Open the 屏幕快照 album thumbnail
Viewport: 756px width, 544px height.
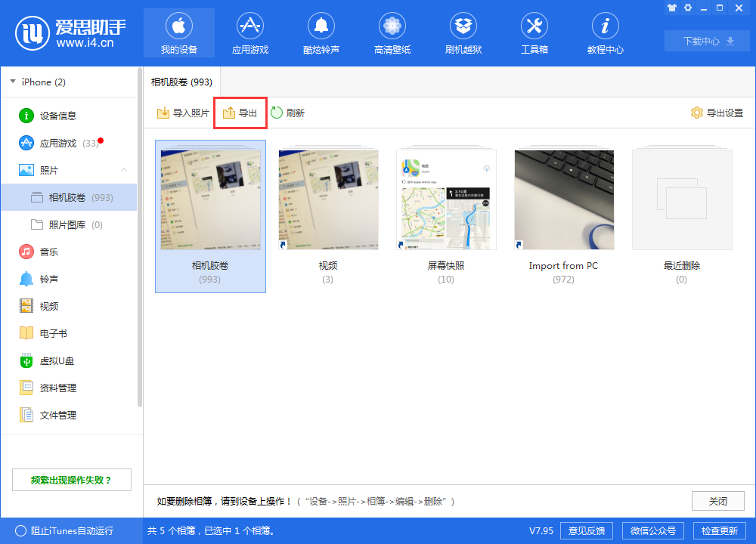pyautogui.click(x=446, y=199)
